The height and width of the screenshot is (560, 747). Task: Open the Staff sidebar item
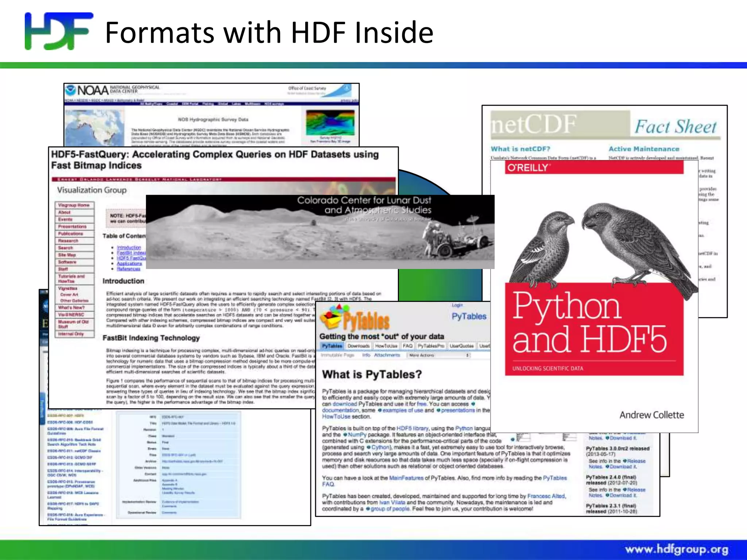point(74,269)
